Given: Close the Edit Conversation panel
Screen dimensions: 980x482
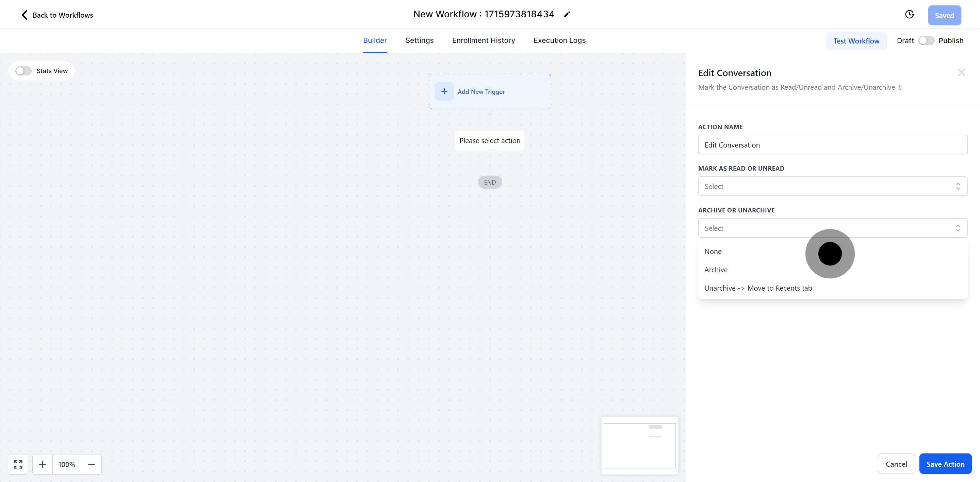Looking at the screenshot, I should (961, 73).
